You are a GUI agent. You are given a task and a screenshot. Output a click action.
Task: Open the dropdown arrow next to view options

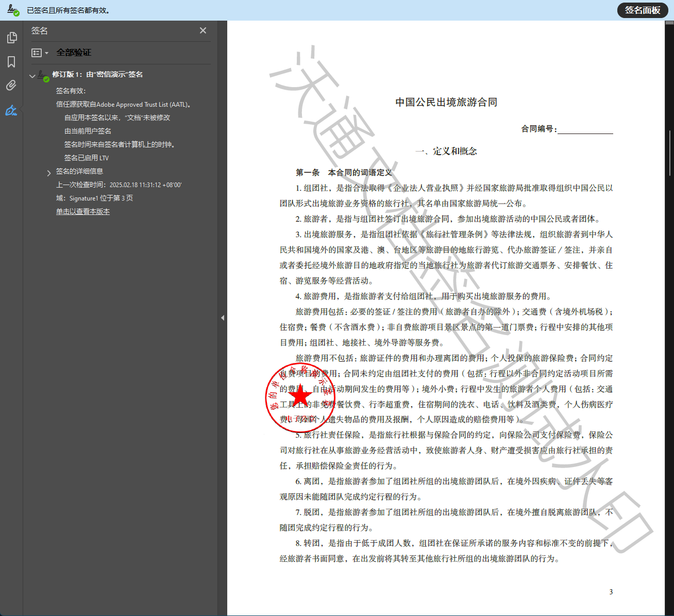pos(46,53)
